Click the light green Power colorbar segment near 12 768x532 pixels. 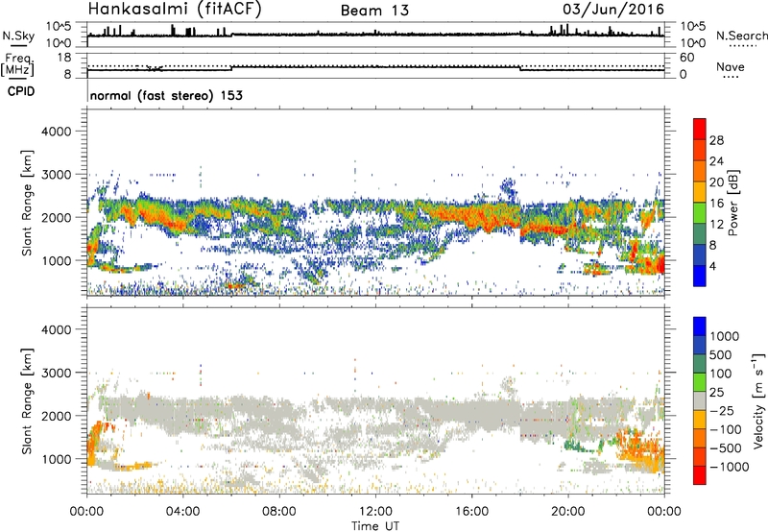(700, 213)
